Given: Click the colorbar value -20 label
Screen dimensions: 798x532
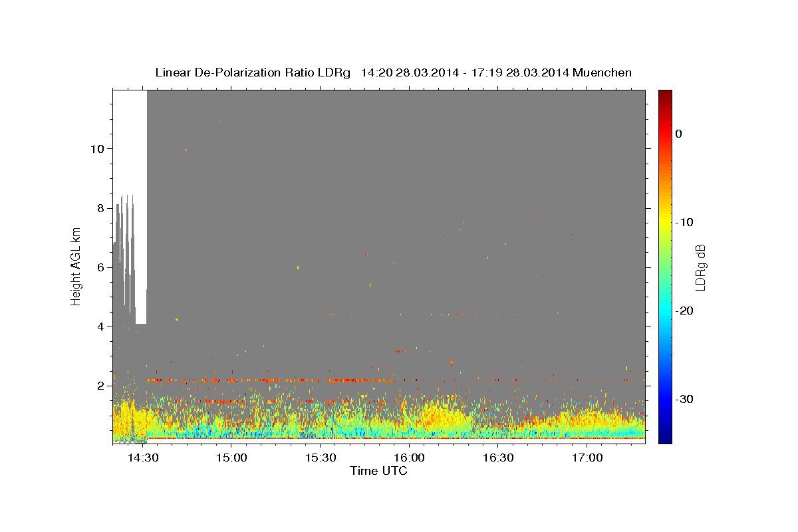Looking at the screenshot, I should pyautogui.click(x=685, y=311).
